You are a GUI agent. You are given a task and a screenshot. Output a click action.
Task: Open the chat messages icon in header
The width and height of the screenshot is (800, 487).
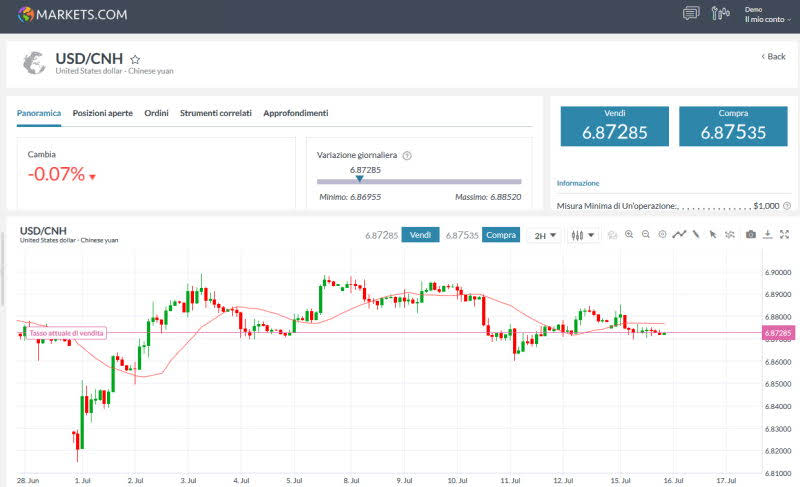coord(690,14)
